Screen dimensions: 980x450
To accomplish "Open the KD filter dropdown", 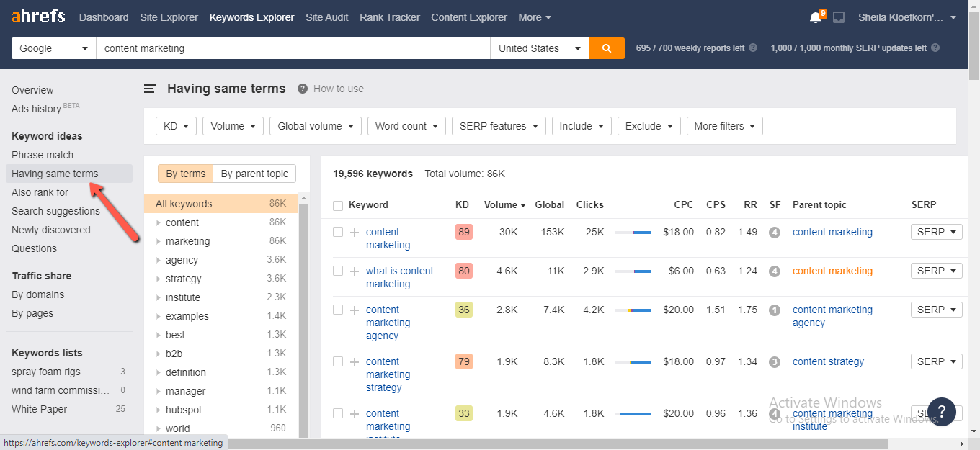I will (x=177, y=126).
